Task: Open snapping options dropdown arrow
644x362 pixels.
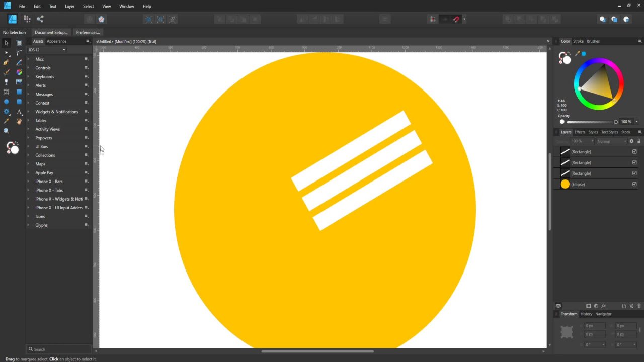Action: click(x=464, y=19)
